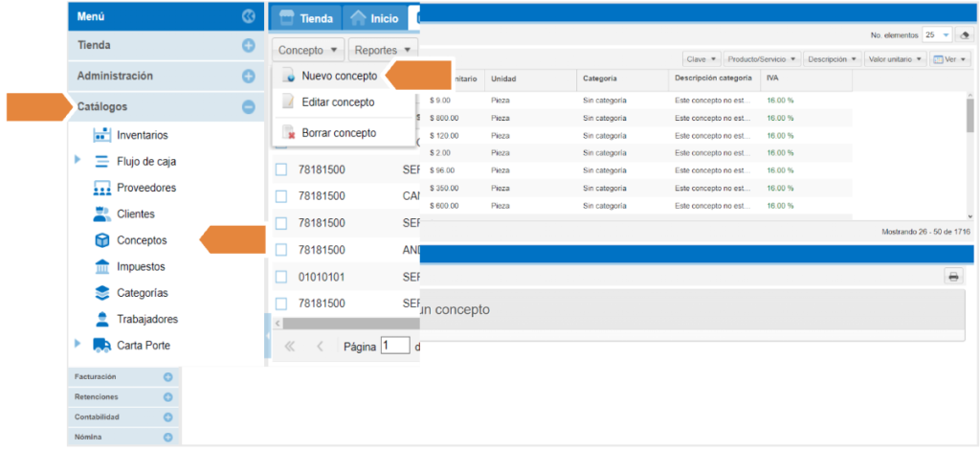Click the Página number input field
The image size is (980, 450).
point(394,346)
